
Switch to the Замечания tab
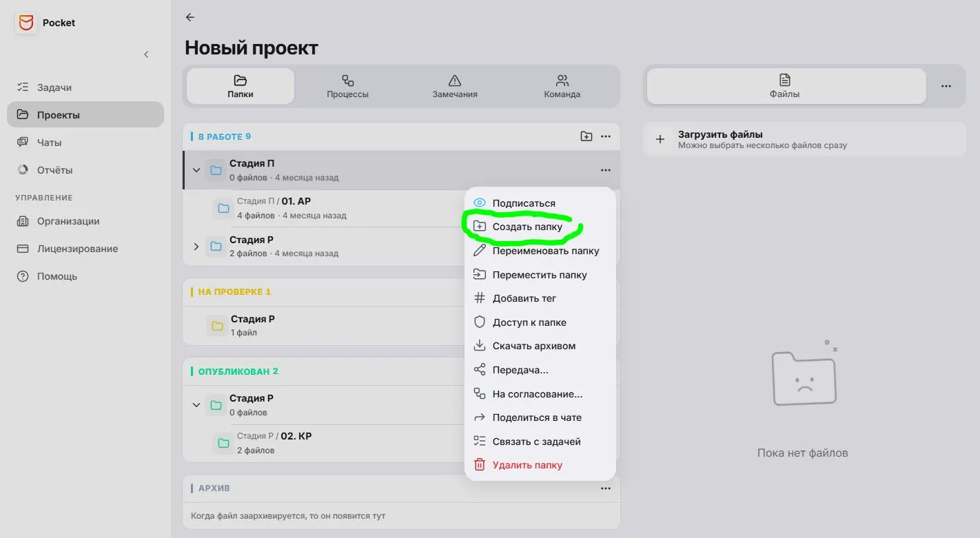(455, 87)
